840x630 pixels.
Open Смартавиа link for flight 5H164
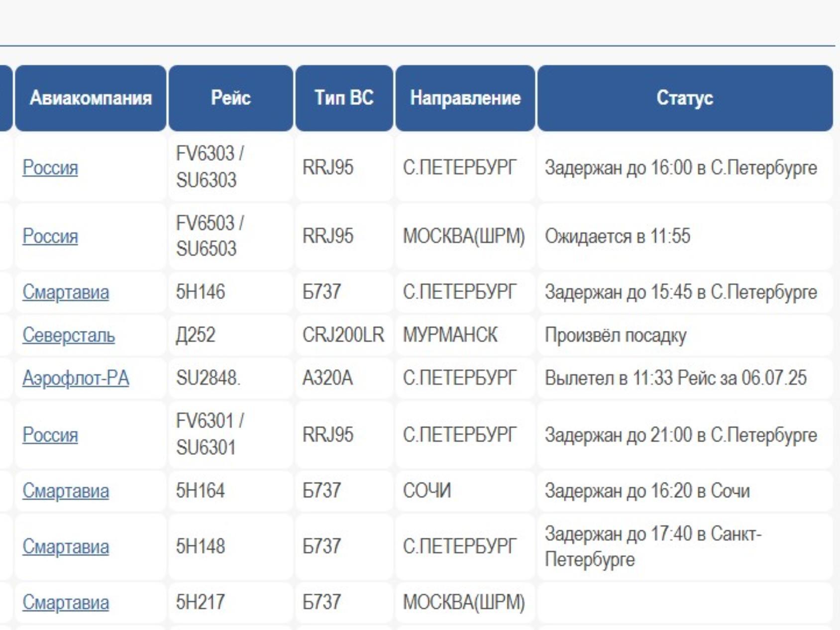click(x=66, y=491)
